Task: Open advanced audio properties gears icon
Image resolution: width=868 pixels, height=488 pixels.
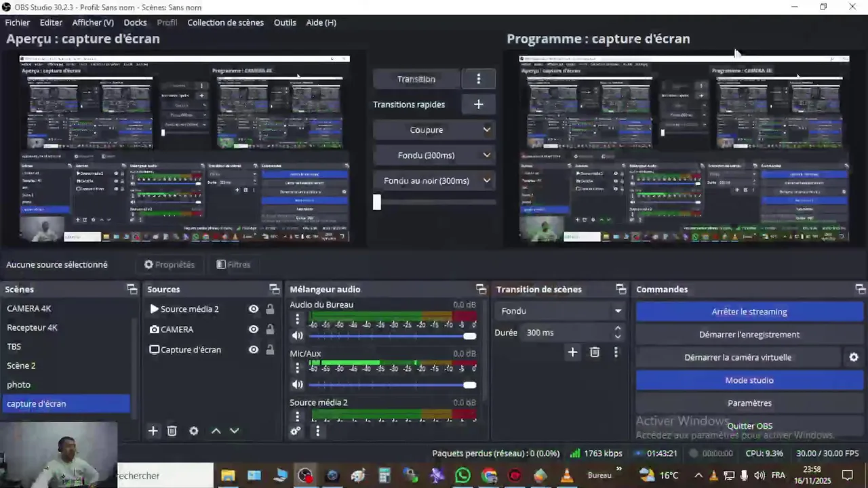Action: tap(296, 430)
